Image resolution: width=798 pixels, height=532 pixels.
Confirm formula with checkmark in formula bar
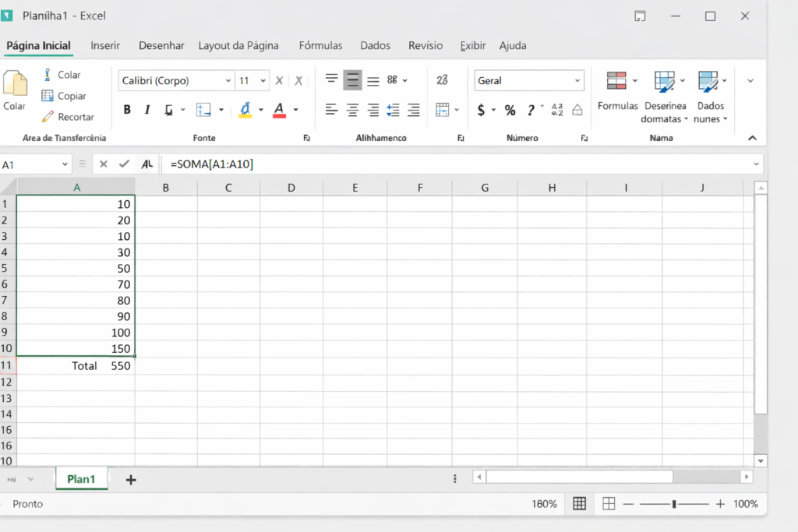click(x=124, y=164)
